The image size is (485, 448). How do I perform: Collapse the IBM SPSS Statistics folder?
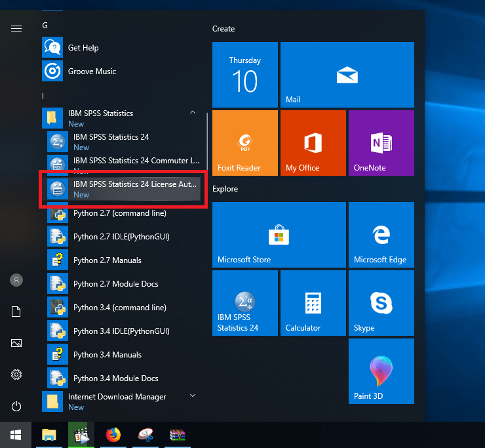[x=192, y=113]
